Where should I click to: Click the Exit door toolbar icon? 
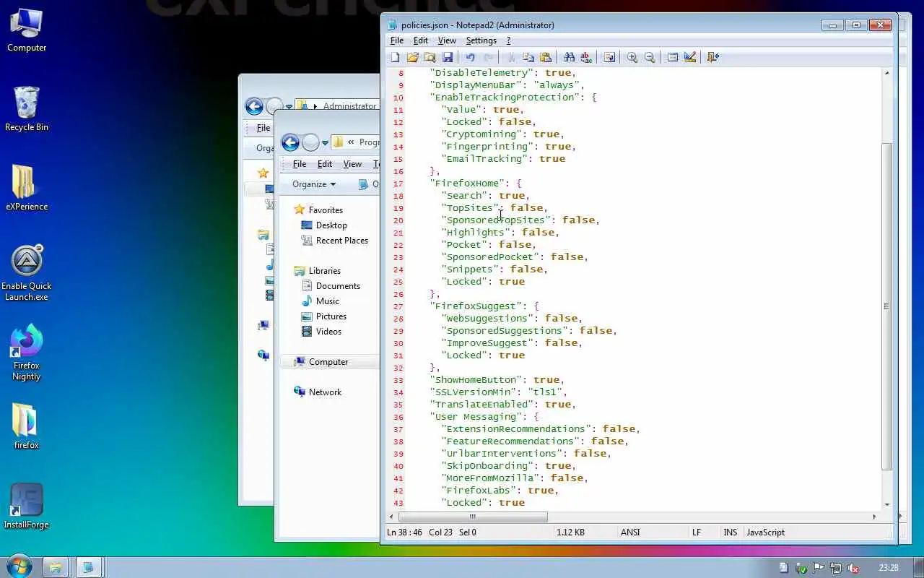tap(713, 57)
